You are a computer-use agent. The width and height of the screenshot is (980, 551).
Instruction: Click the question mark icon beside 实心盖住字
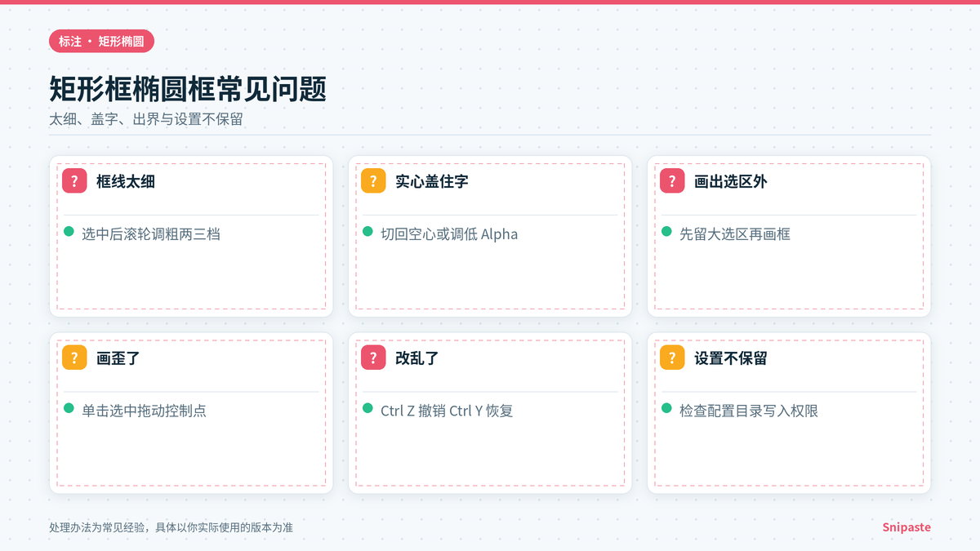coord(373,181)
